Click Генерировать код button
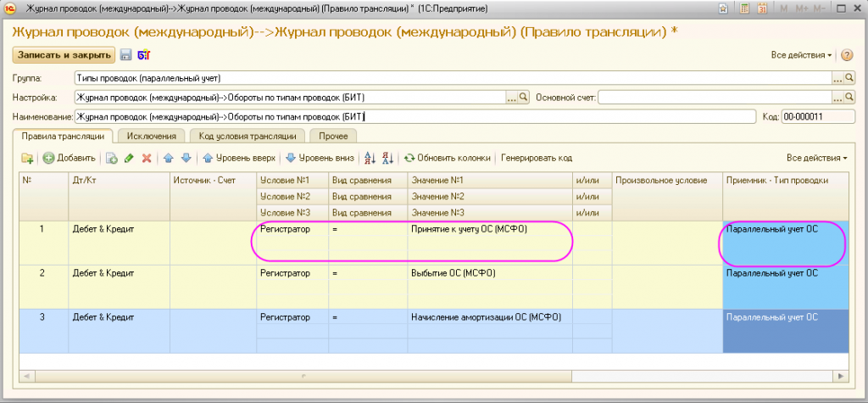The height and width of the screenshot is (403, 868). click(537, 158)
